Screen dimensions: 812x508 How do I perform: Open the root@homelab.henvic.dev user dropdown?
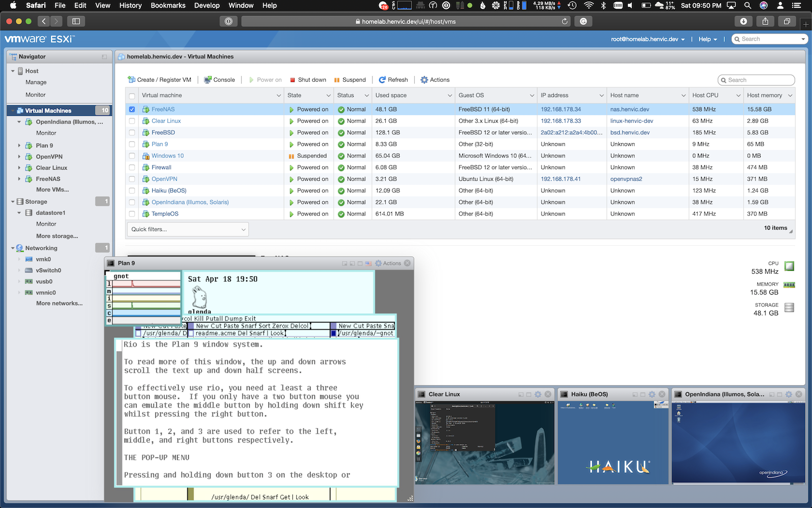pyautogui.click(x=648, y=39)
